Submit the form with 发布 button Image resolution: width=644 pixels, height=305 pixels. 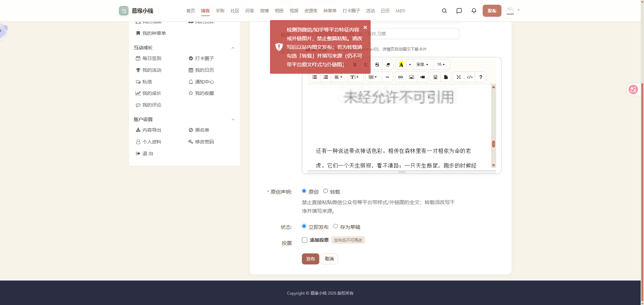click(x=310, y=259)
